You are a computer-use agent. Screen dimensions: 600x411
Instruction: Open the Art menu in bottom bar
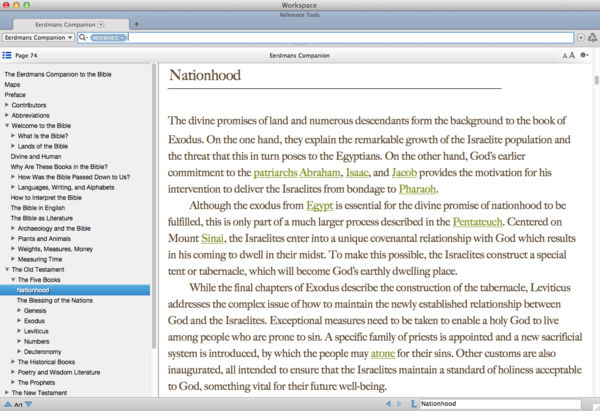tap(17, 403)
